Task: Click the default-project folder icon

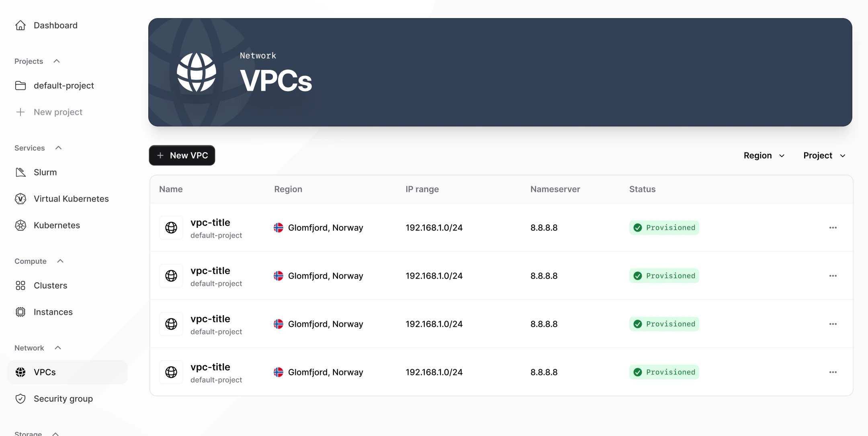Action: coord(20,86)
